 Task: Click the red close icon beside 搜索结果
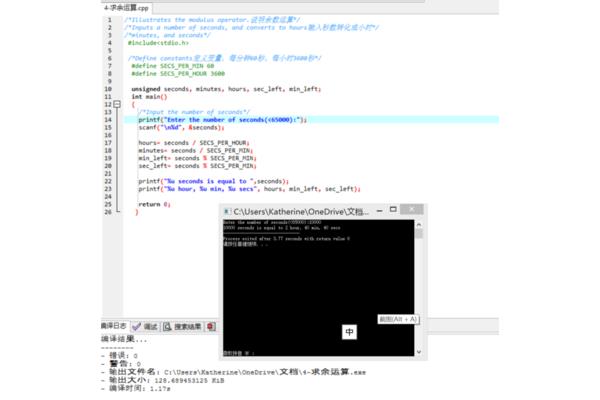point(211,327)
